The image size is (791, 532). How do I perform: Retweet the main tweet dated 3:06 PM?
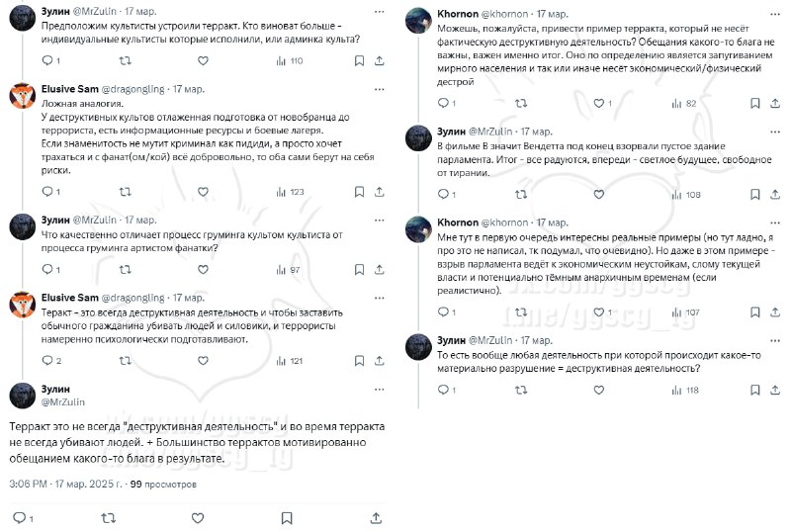[x=109, y=517]
